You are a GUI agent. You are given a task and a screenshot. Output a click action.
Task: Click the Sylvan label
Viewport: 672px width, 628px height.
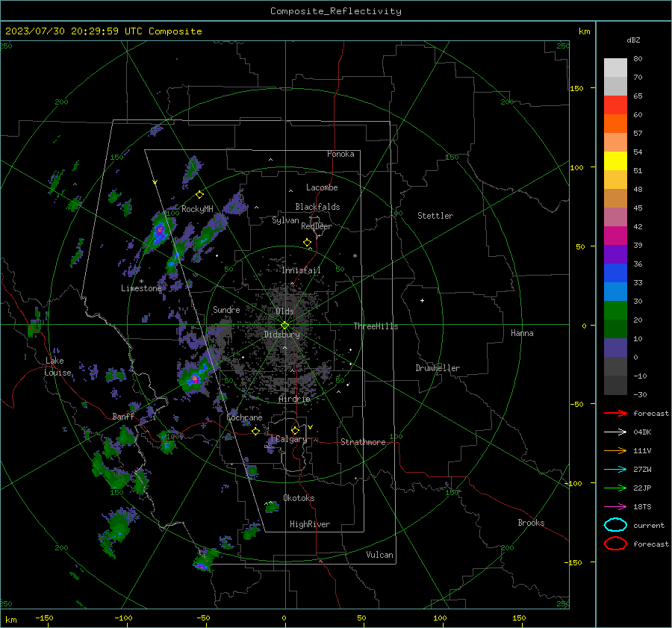(x=285, y=220)
